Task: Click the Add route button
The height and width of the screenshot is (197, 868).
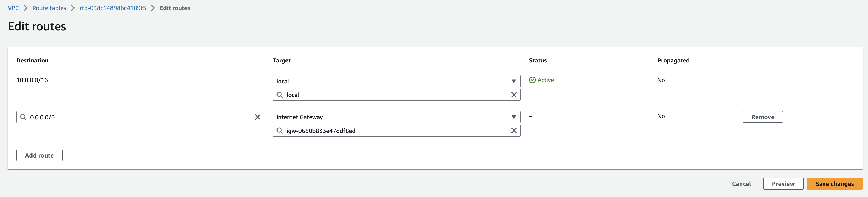Action: [x=39, y=155]
